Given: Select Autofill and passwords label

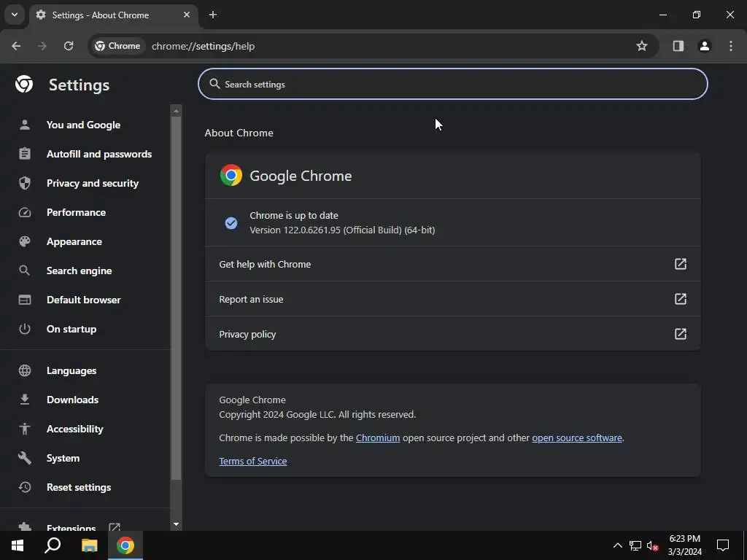Looking at the screenshot, I should (99, 154).
